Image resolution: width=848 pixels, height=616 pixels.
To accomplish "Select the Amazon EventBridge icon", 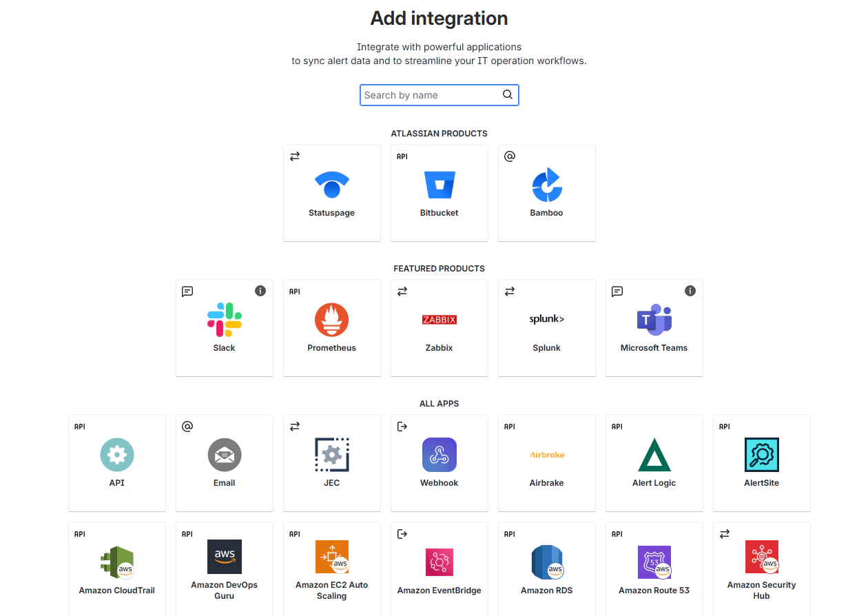I will tap(439, 562).
